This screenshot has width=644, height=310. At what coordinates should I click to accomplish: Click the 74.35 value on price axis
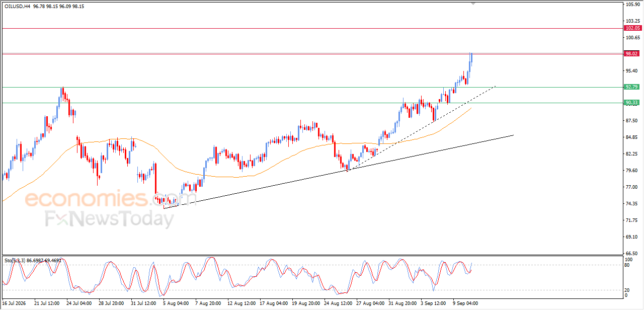pos(631,204)
